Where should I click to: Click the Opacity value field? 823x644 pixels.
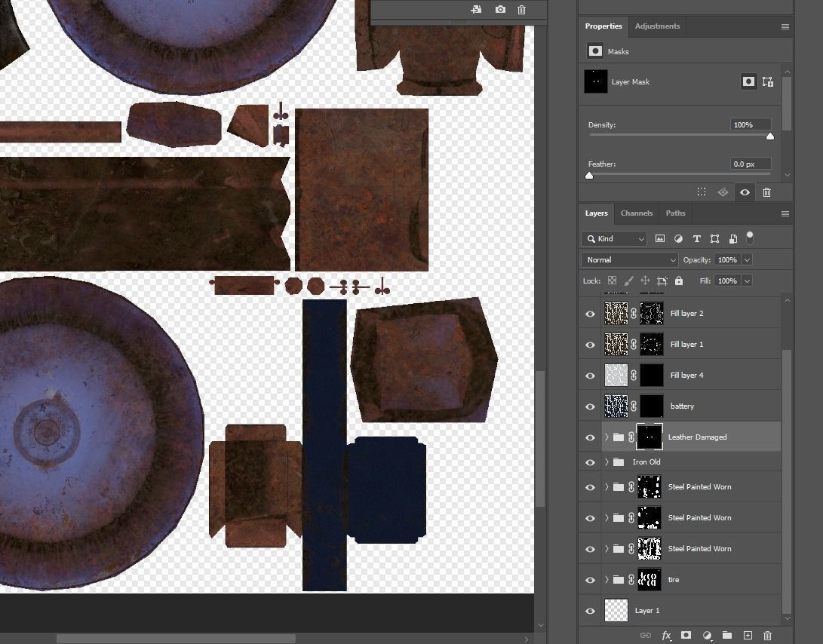point(727,260)
